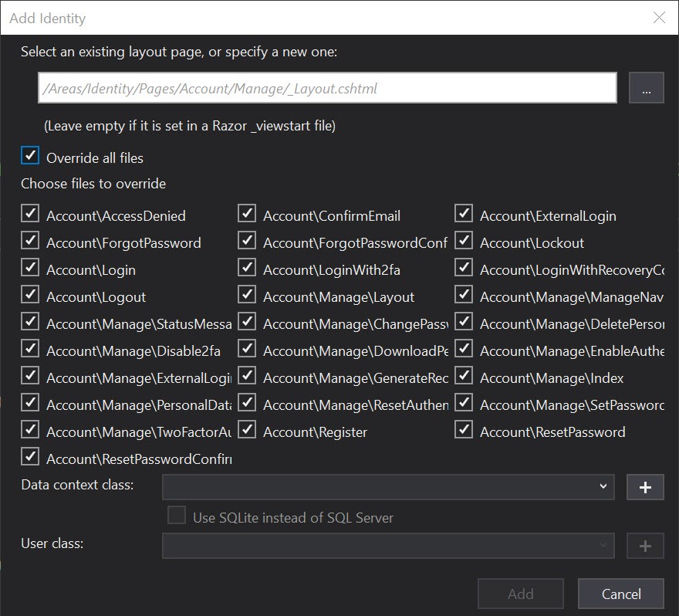Toggle Account\ResetPassword checkbox
The height and width of the screenshot is (616, 679).
[x=464, y=430]
